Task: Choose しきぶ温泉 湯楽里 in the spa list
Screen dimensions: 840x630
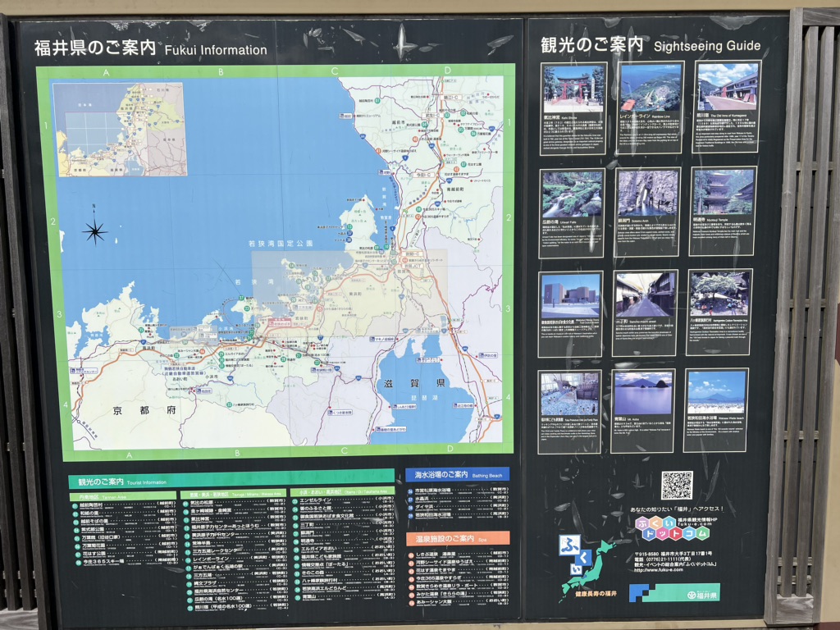Action: [458, 555]
